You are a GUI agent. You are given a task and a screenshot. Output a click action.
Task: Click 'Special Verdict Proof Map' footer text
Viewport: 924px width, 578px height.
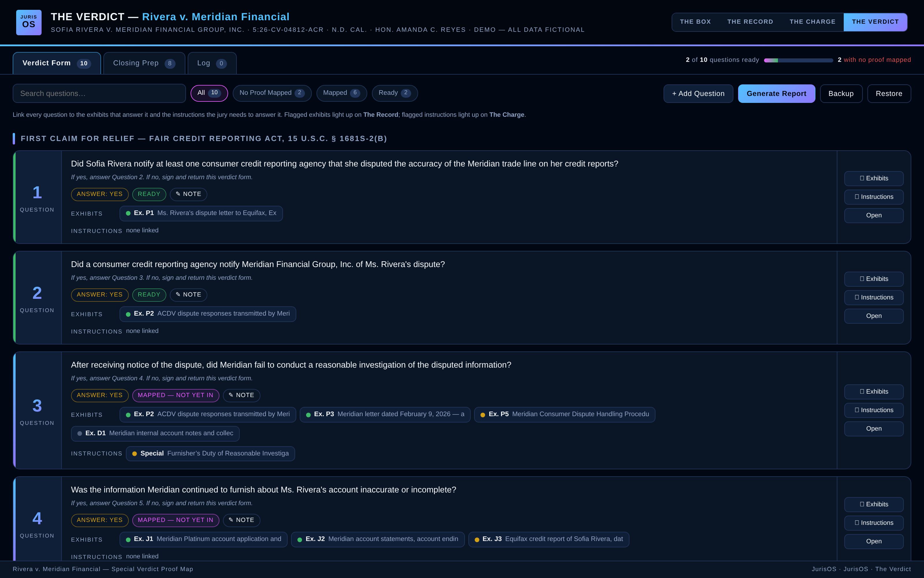[x=152, y=569]
